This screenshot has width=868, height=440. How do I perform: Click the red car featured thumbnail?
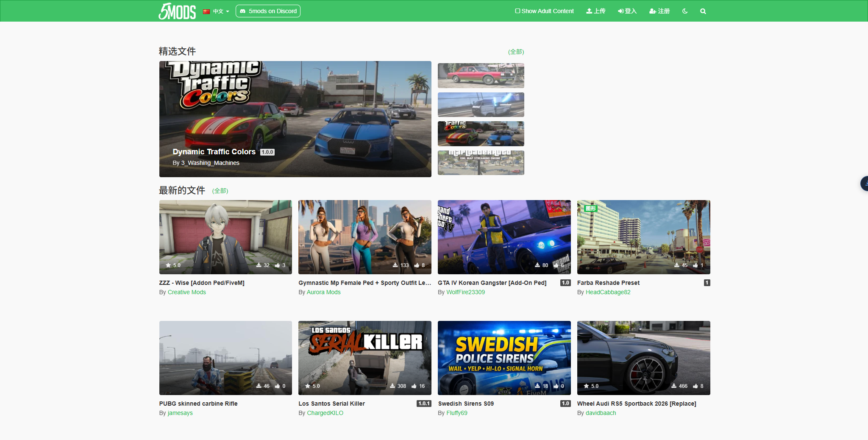[481, 75]
